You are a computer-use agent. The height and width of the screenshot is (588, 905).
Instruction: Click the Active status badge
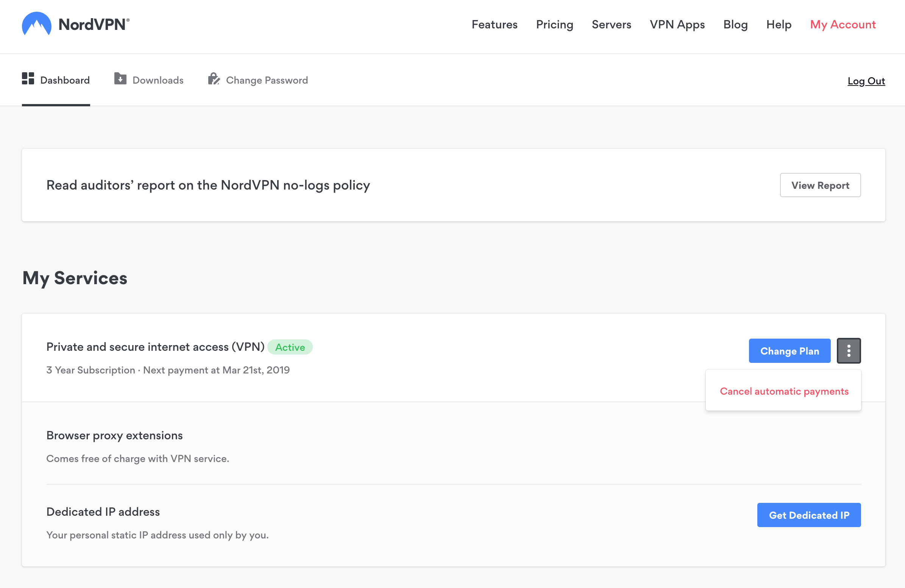pos(290,347)
